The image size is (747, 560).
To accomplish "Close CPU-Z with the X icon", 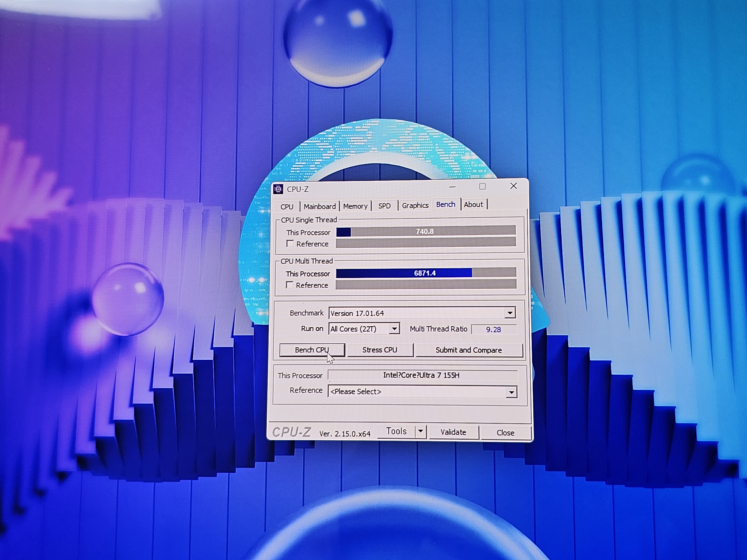I will point(513,186).
